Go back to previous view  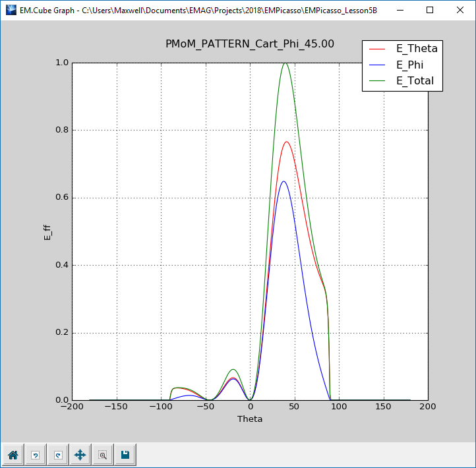35,454
